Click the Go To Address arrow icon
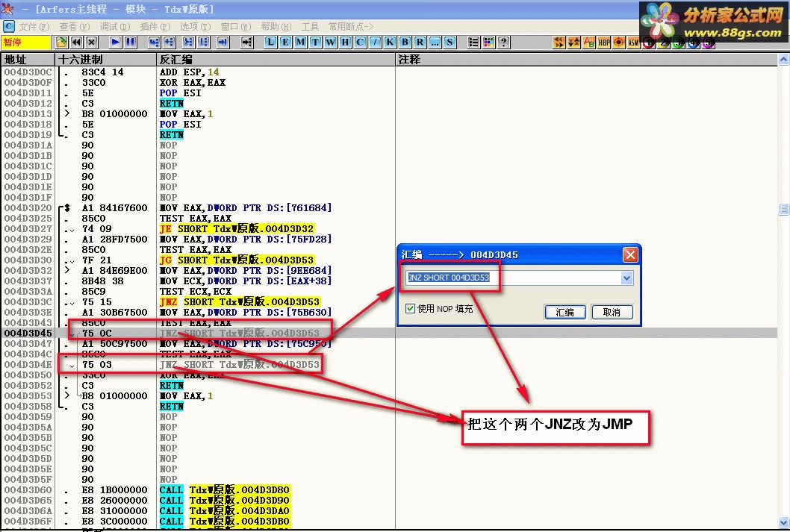Viewport: 790px width, 532px height. click(x=247, y=43)
